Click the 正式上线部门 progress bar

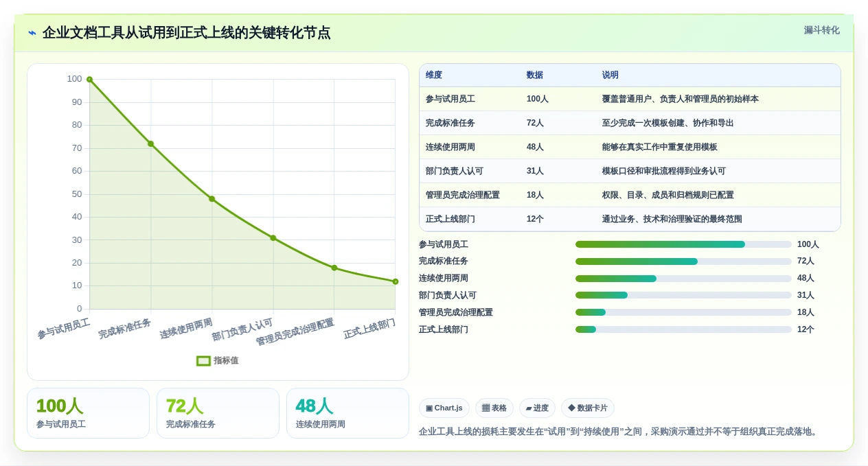click(x=683, y=329)
